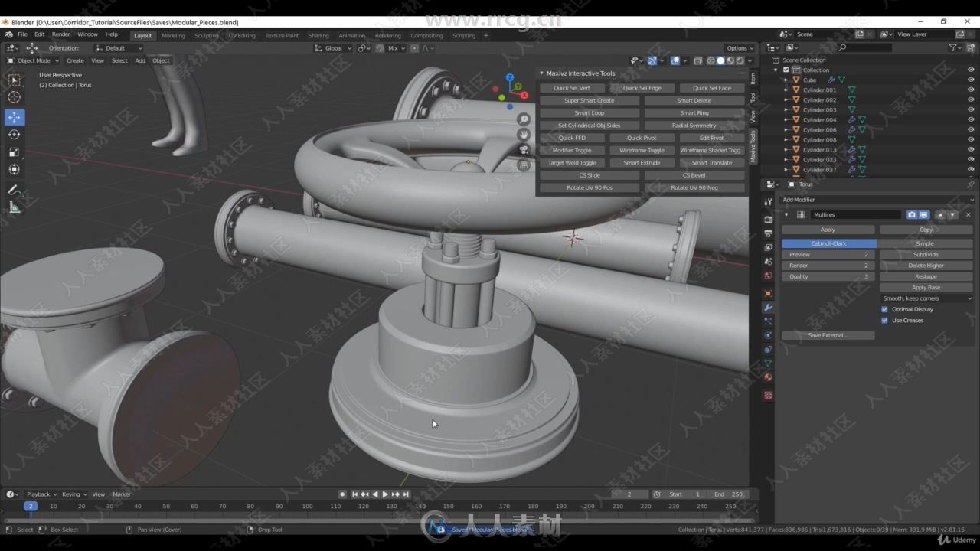Open the Object Mode dropdown
The height and width of the screenshot is (551, 980).
pos(32,60)
